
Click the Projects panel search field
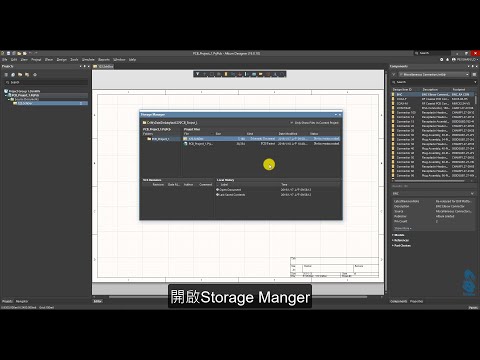pos(47,82)
